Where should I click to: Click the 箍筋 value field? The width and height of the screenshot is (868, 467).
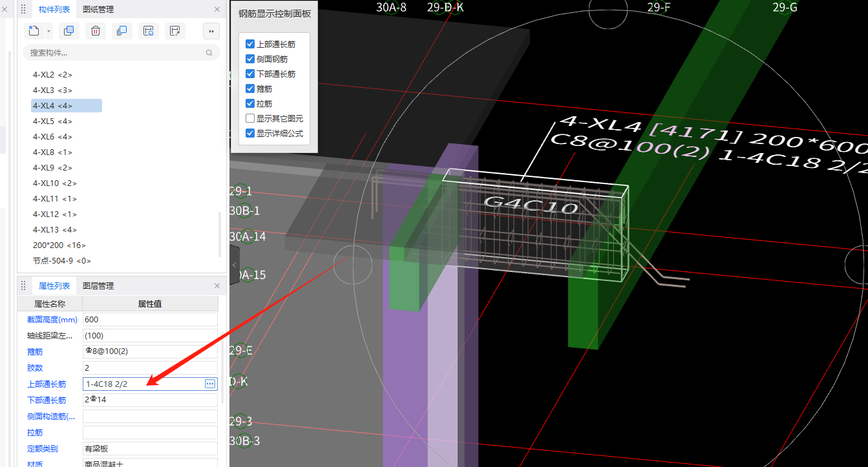coord(150,351)
